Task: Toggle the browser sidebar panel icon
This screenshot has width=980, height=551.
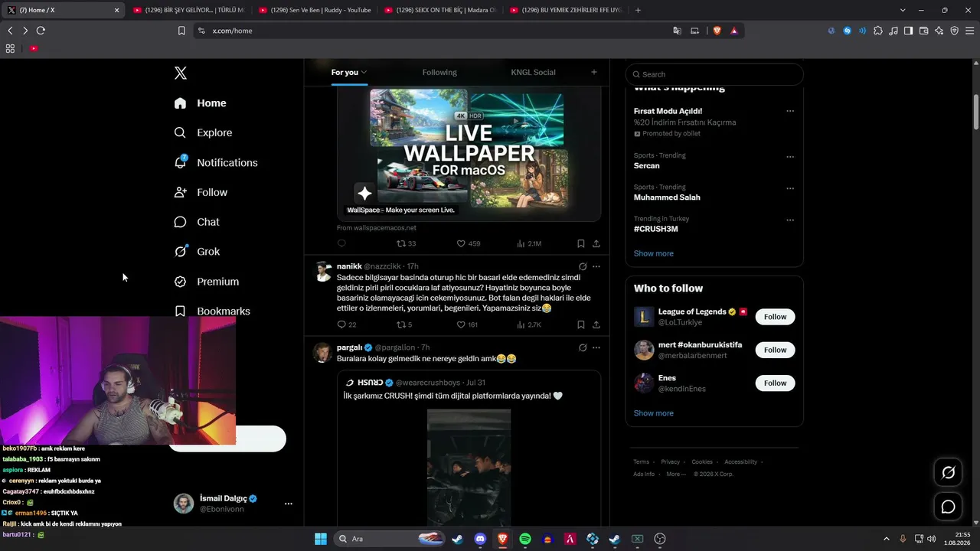Action: 908,31
